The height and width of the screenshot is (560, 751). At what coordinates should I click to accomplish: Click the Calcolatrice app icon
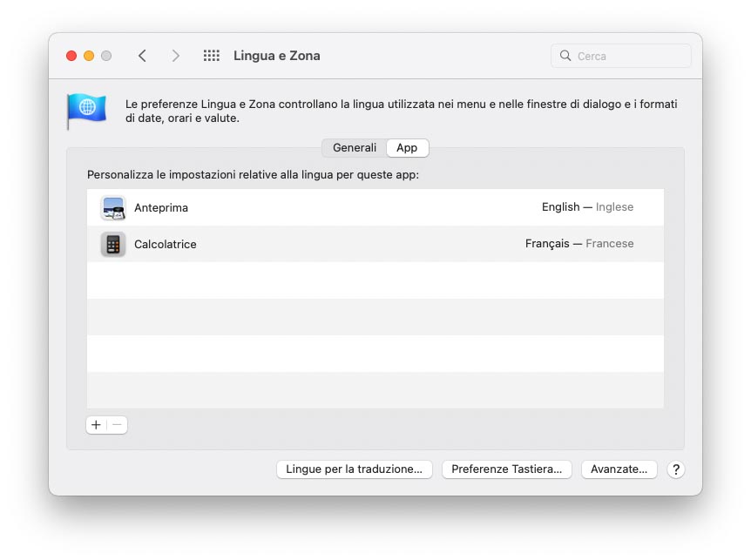click(x=112, y=244)
